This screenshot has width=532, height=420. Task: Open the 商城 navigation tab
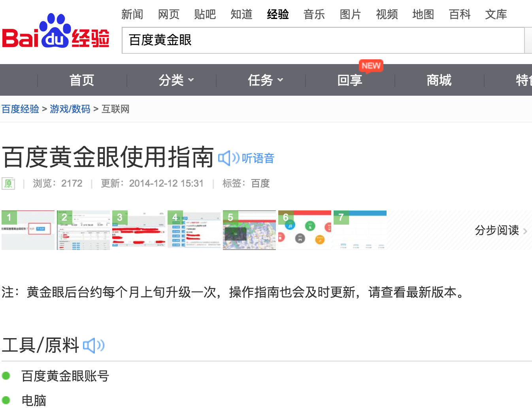pos(439,80)
